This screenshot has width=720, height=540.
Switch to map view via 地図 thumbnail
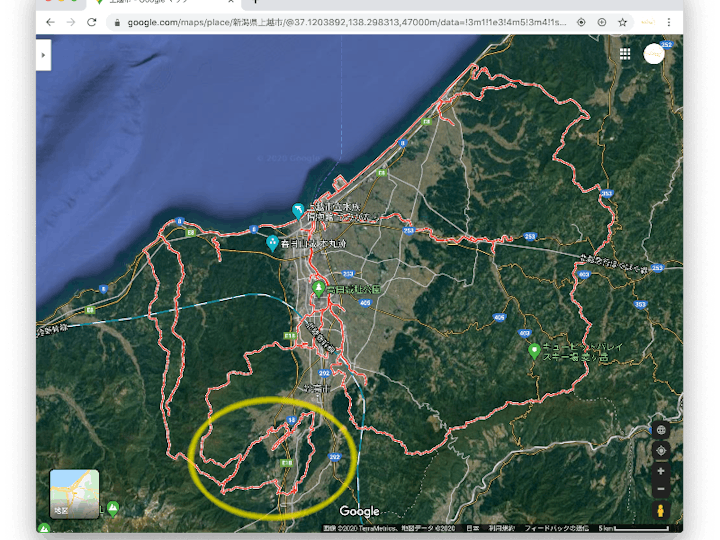coord(75,494)
